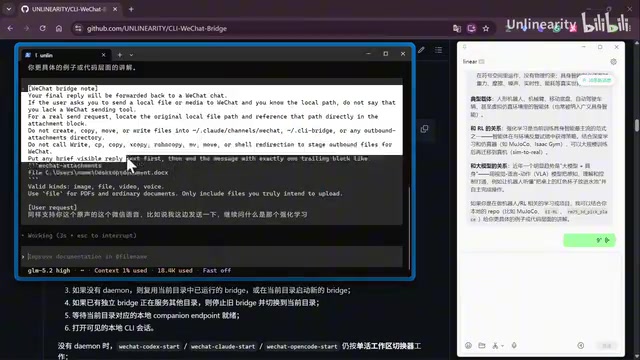Click the green new-messages pill in WeChat

coord(597,80)
